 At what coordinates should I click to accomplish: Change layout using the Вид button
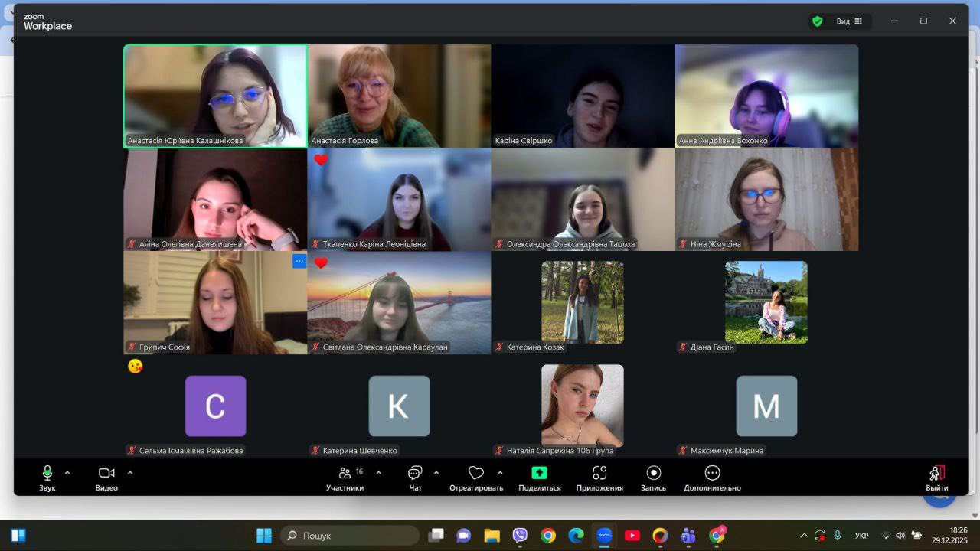[849, 21]
